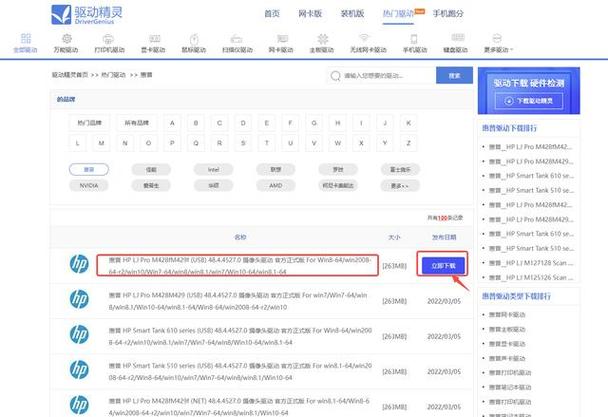The image size is (608, 417).
Task: Sort by 发布日期 column header
Action: click(444, 237)
